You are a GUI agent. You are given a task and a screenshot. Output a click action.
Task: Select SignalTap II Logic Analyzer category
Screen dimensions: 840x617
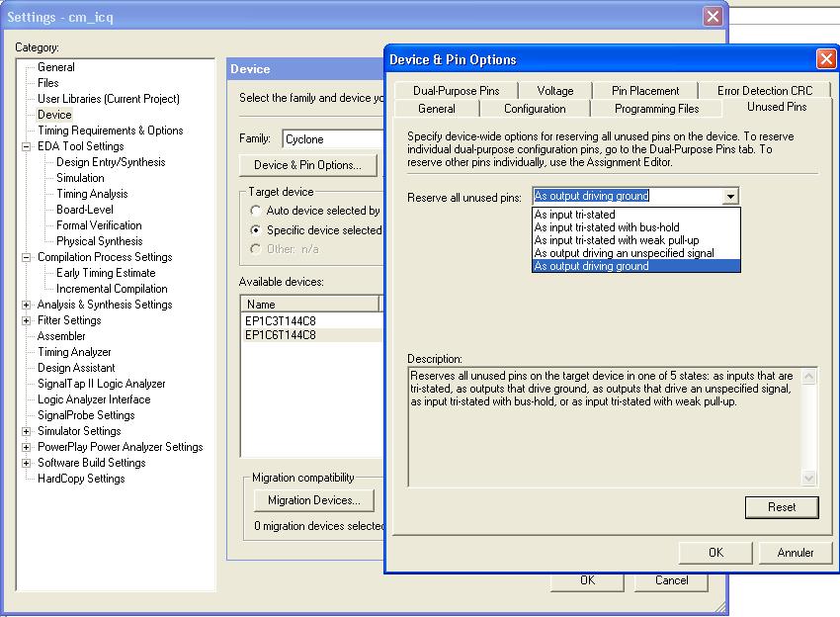pos(101,384)
